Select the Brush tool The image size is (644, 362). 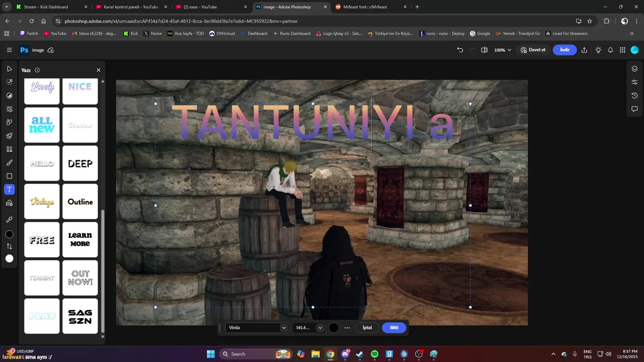click(9, 163)
